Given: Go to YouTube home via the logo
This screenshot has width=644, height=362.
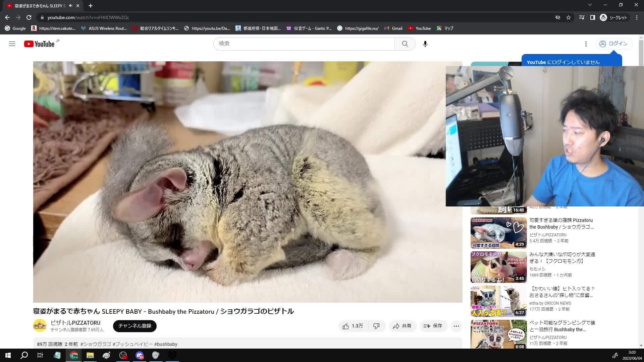Looking at the screenshot, I should click(39, 44).
